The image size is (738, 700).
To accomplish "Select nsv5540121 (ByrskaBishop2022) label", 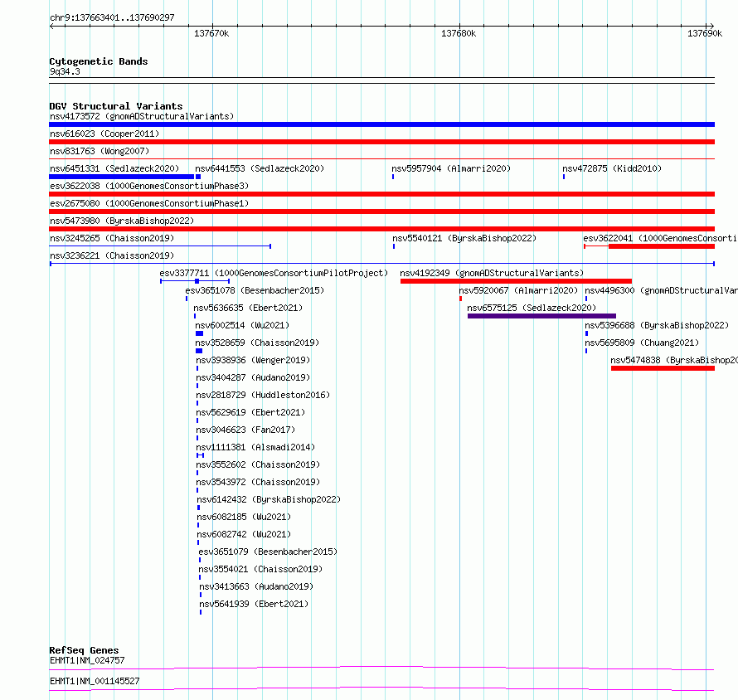I will 464,238.
